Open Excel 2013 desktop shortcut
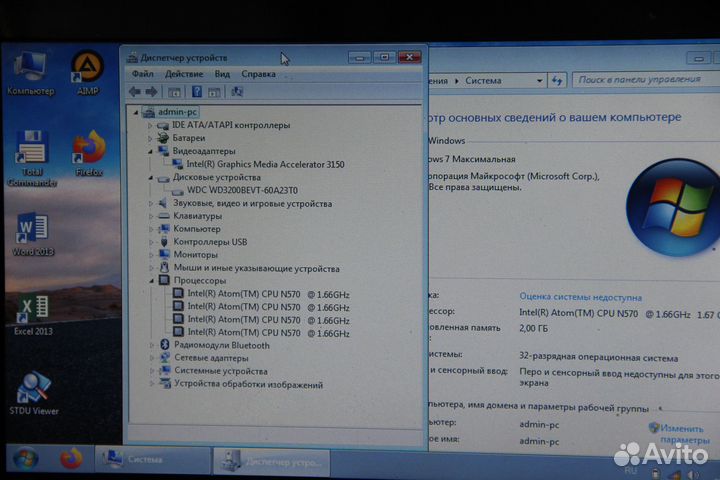This screenshot has width=720, height=480. (33, 315)
